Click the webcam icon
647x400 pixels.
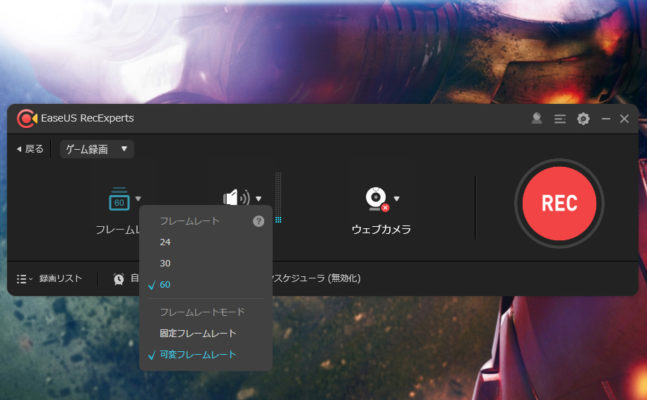pos(377,199)
